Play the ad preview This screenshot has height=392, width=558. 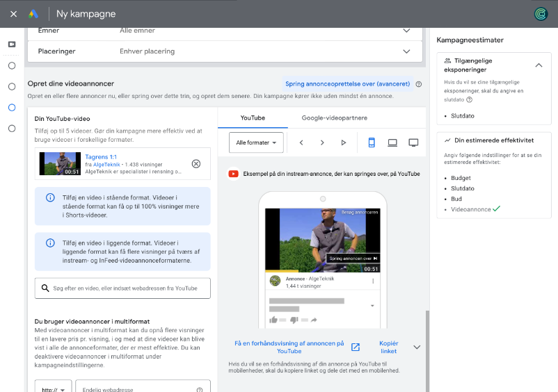point(344,142)
